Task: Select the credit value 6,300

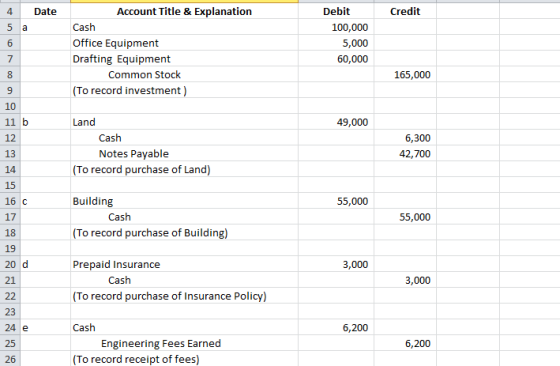Action: coord(405,138)
